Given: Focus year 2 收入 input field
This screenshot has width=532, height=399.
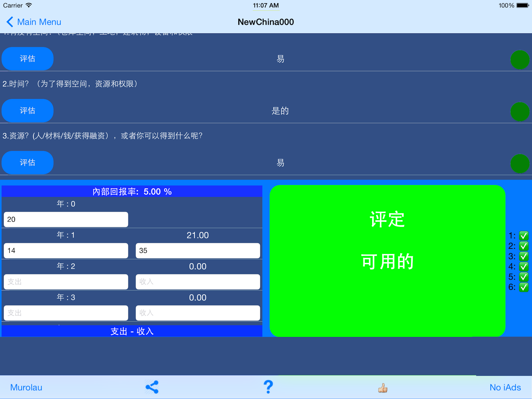Looking at the screenshot, I should click(198, 282).
